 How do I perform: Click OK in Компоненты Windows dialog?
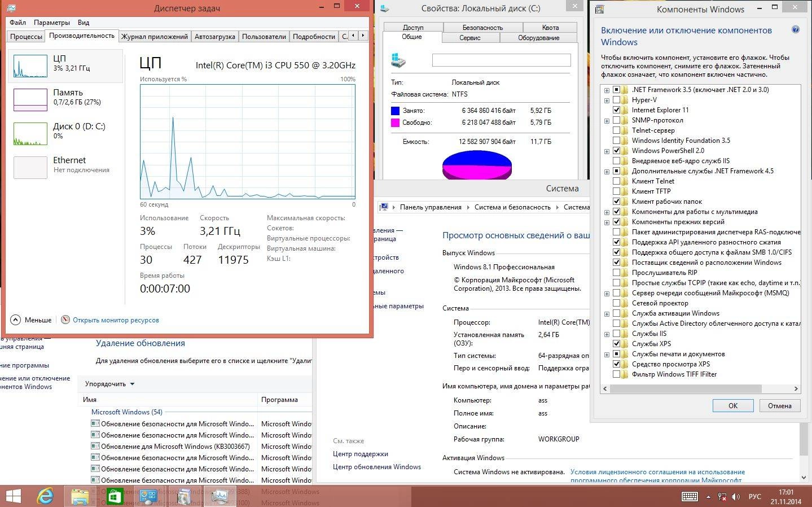point(732,405)
